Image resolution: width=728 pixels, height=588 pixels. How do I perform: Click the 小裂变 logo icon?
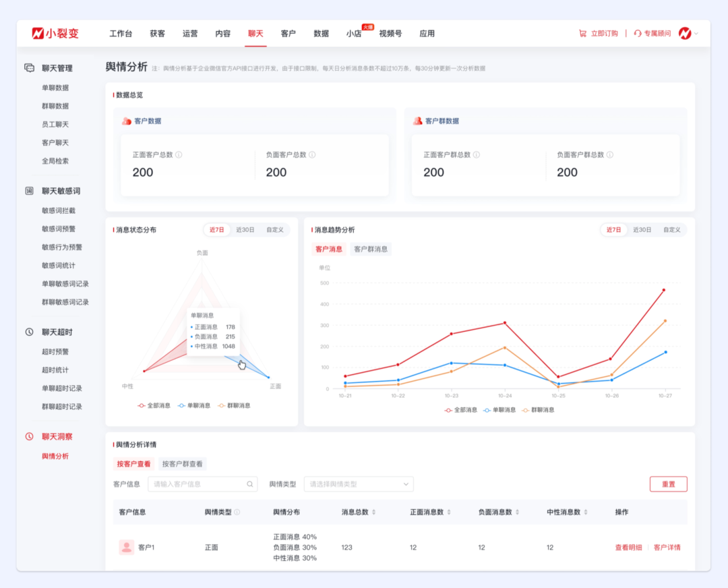point(38,33)
